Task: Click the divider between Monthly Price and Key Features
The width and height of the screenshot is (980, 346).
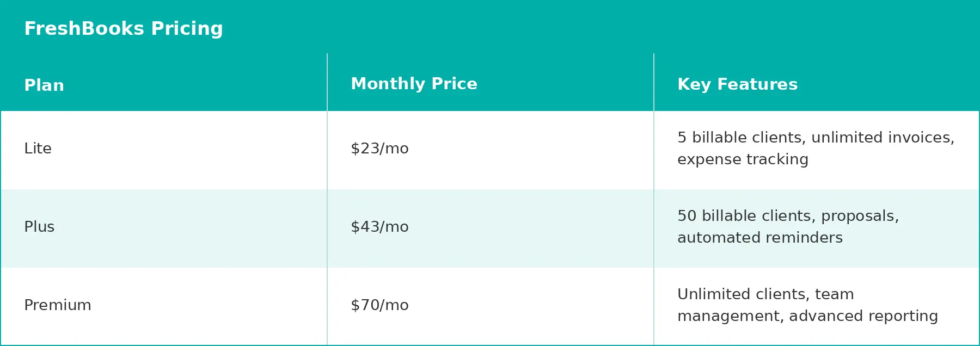Action: click(654, 199)
